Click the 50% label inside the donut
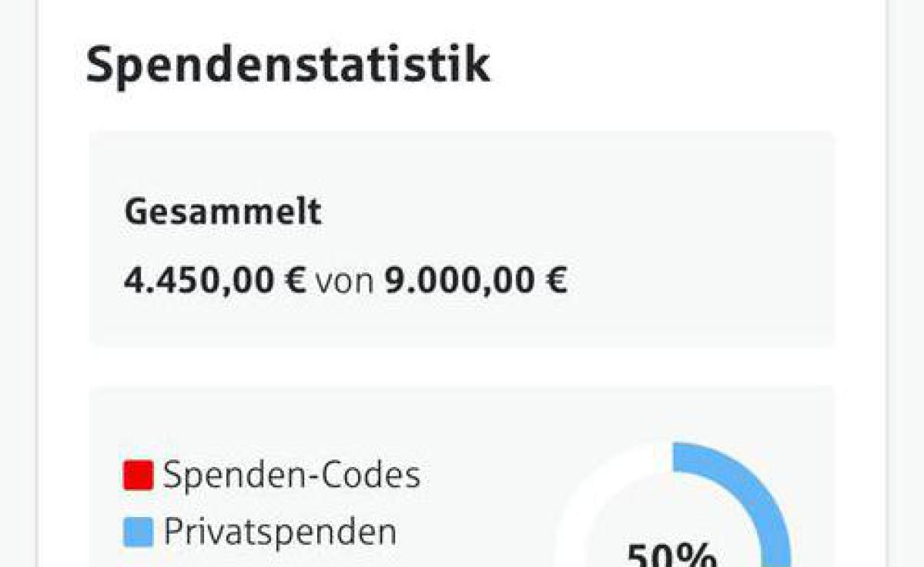Screen dimensions: 924x567 click(671, 554)
